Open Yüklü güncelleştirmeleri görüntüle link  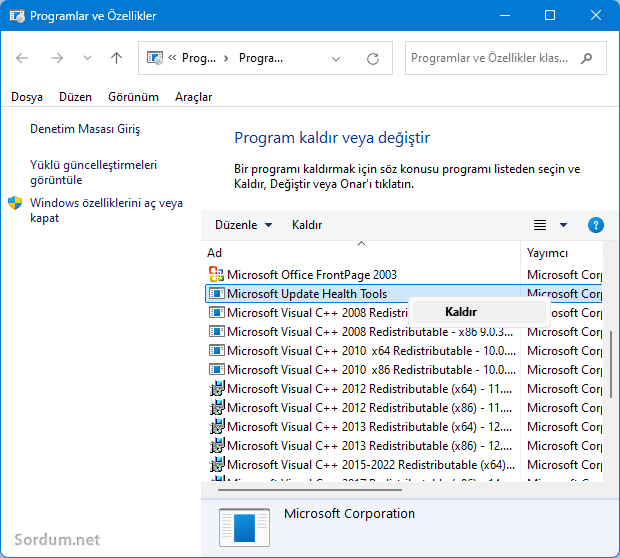click(x=93, y=172)
